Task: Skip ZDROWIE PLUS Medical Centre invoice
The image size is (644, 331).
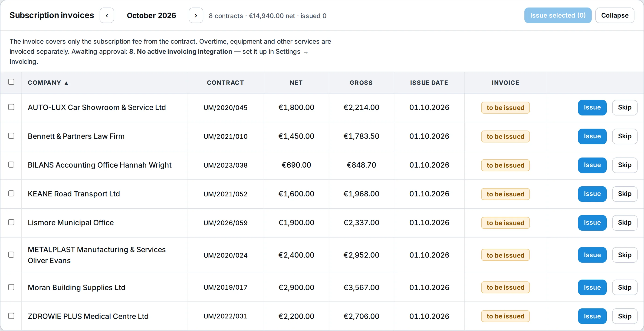Action: [624, 316]
